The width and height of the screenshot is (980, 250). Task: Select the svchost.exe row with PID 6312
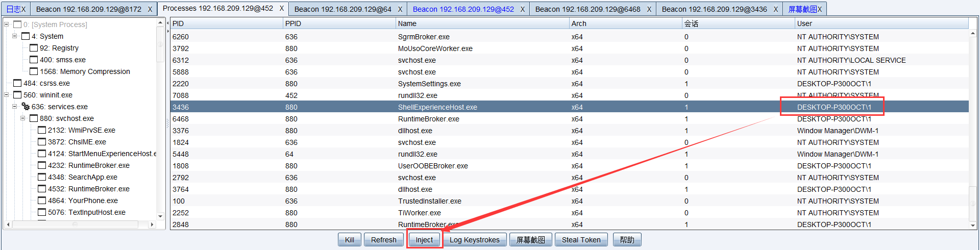569,60
